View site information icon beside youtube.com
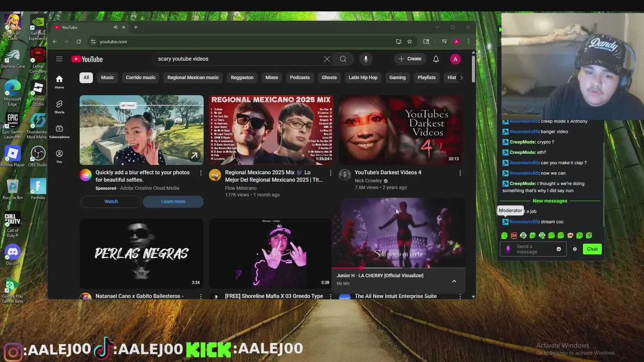 point(93,42)
